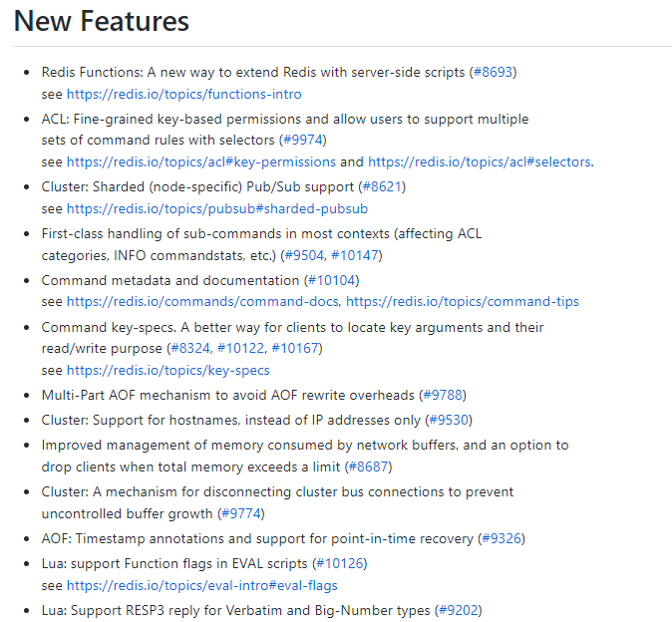The width and height of the screenshot is (672, 622).
Task: Follow the topics/key-specs documentation link
Action: (x=168, y=371)
